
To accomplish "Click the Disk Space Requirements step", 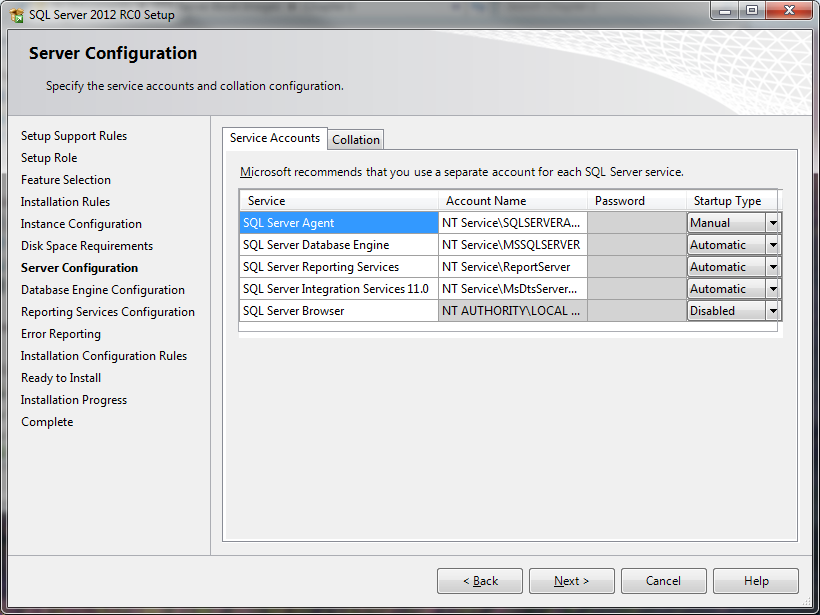I will pyautogui.click(x=87, y=246).
